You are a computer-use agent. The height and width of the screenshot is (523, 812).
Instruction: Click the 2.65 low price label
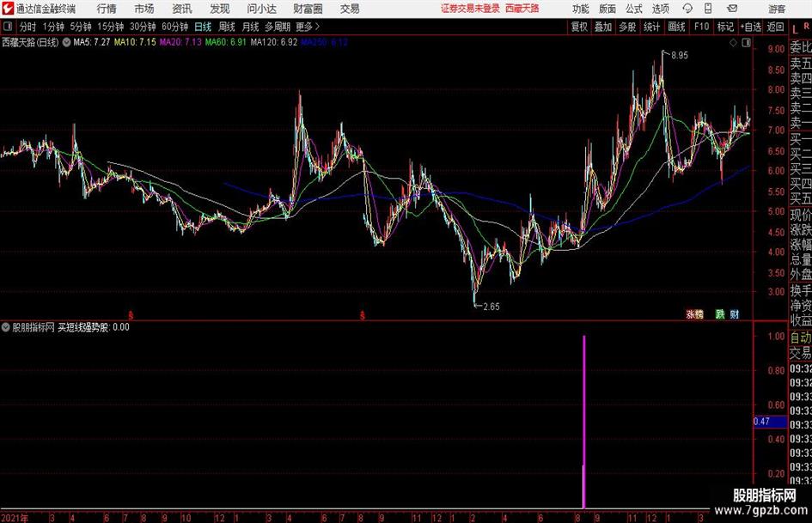(491, 307)
